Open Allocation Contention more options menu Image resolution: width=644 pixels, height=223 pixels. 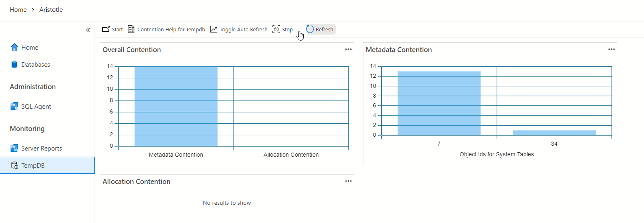348,181
